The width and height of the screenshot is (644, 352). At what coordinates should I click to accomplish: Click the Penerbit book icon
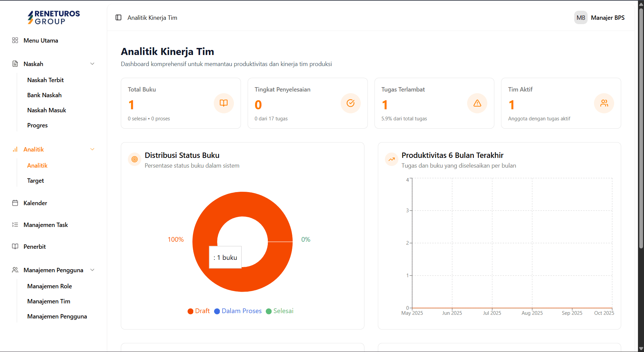pos(15,246)
